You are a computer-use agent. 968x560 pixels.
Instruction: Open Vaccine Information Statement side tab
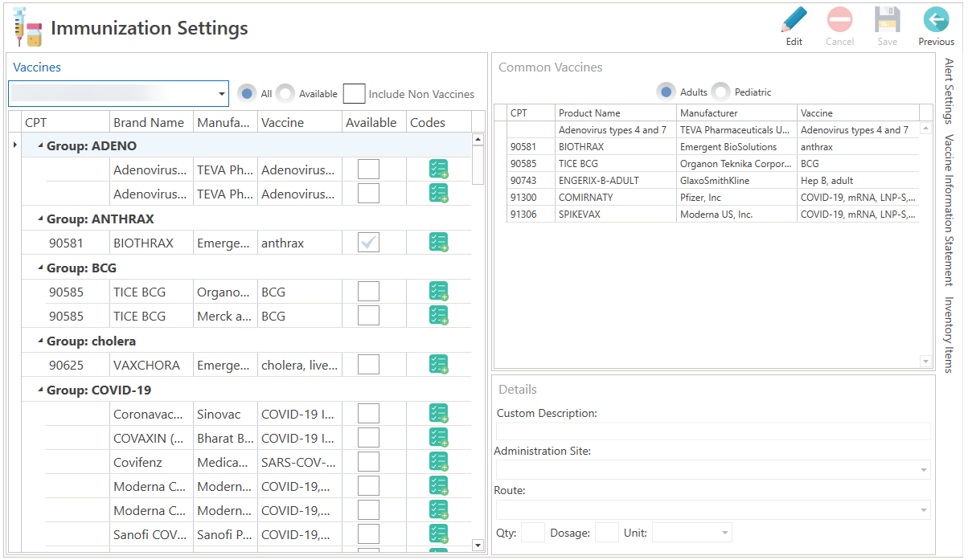click(x=950, y=210)
